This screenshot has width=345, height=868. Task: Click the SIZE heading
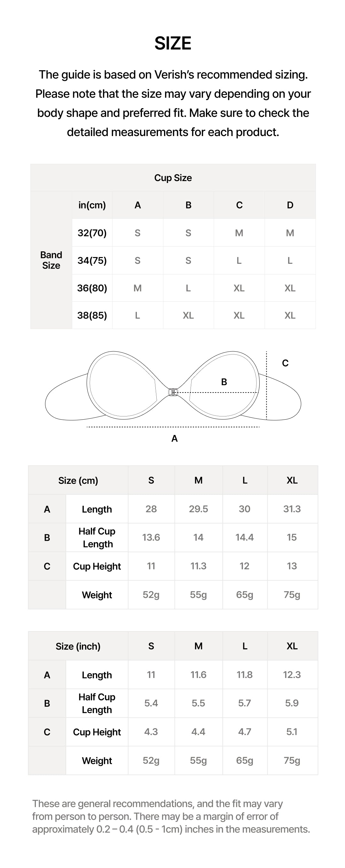pos(173,43)
